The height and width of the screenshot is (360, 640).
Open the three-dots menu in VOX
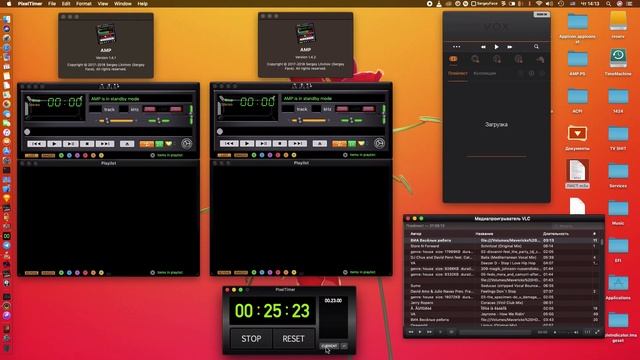456,47
